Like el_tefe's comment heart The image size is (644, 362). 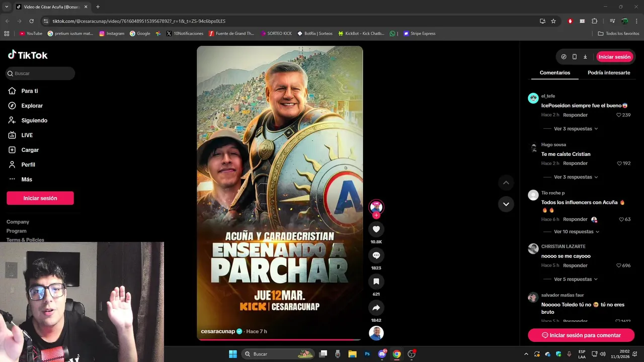point(619,115)
